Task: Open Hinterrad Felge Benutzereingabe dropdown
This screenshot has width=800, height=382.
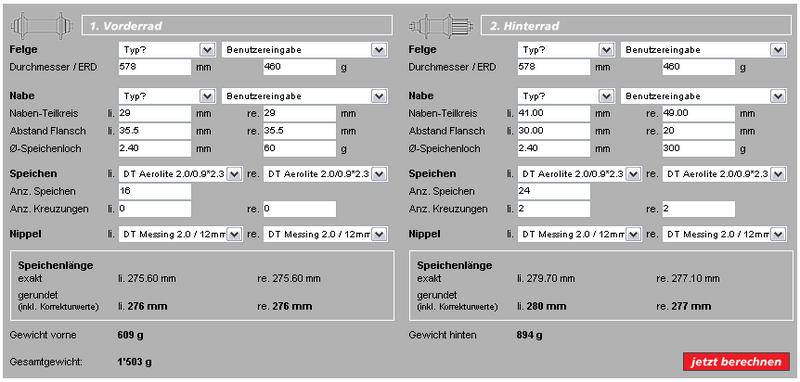Action: coord(704,49)
